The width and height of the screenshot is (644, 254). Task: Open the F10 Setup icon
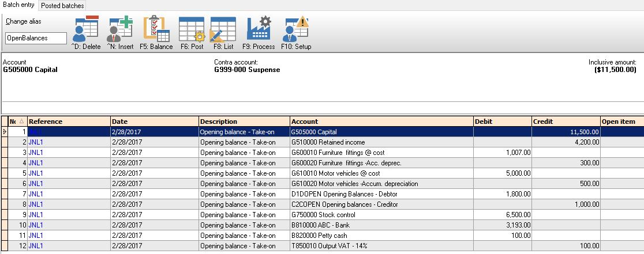296,29
